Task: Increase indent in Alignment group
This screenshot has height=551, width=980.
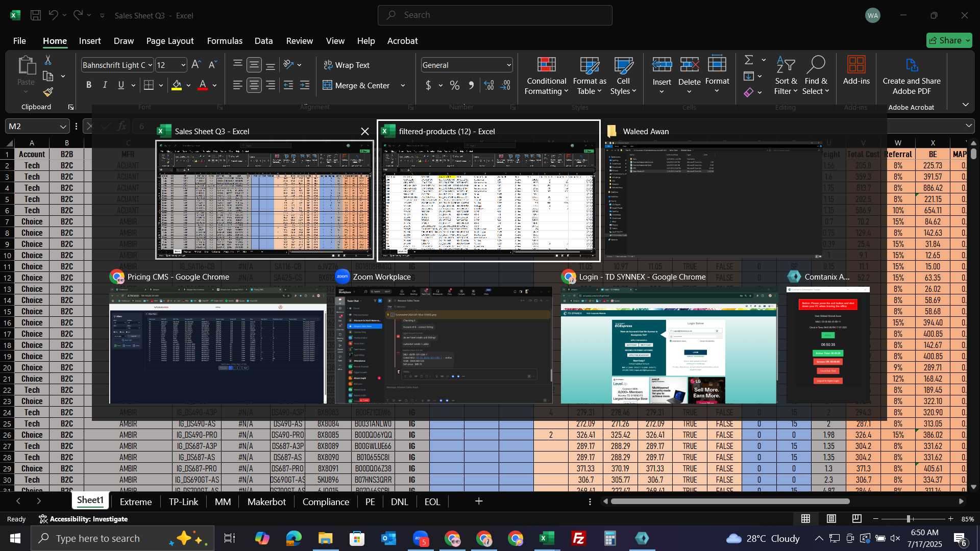Action: pyautogui.click(x=305, y=86)
